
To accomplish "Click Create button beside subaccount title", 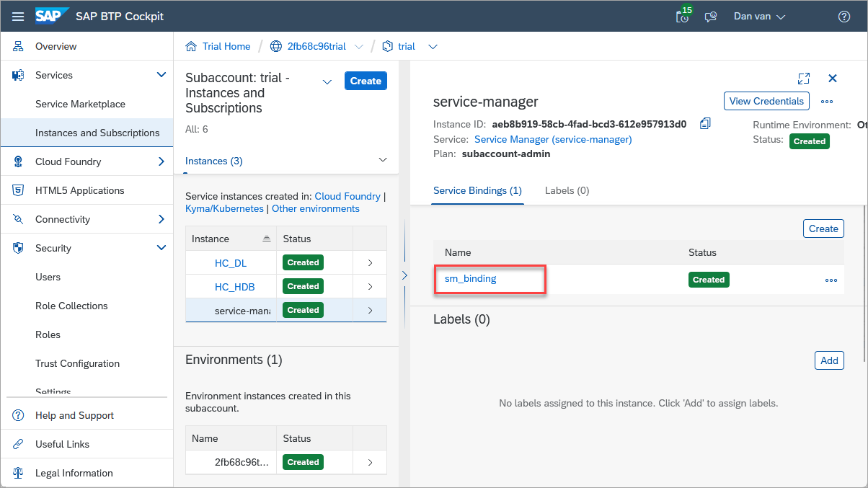I will tap(366, 81).
